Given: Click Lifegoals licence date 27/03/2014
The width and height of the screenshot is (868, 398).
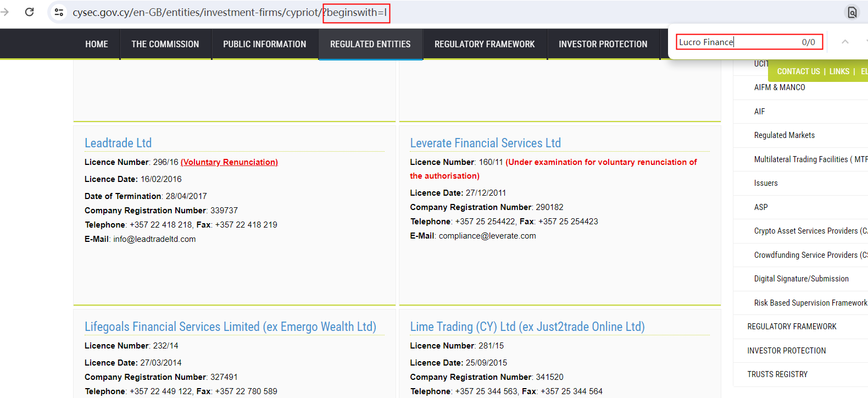Looking at the screenshot, I should point(160,363).
